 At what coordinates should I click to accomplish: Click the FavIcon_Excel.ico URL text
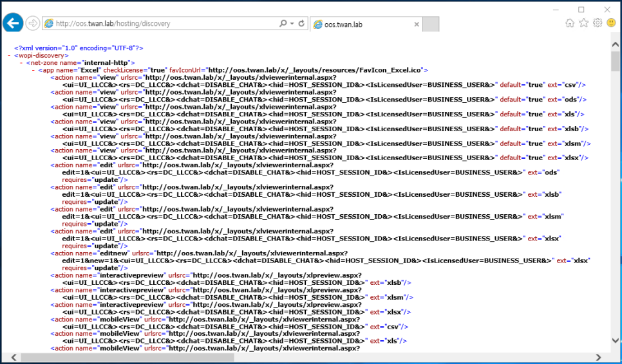click(x=314, y=70)
